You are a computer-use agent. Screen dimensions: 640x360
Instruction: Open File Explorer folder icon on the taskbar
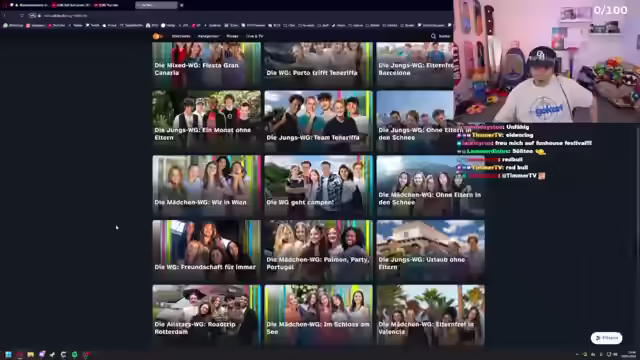coord(31,355)
